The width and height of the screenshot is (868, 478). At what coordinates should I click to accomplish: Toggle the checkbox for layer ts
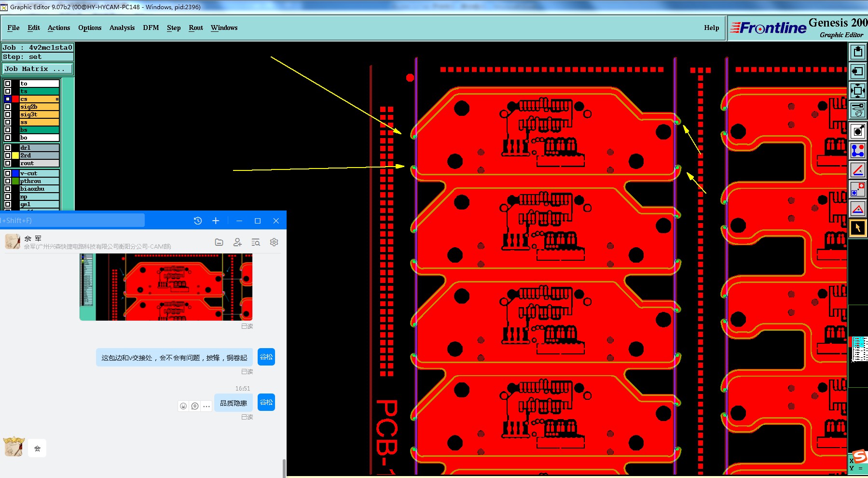click(x=8, y=91)
